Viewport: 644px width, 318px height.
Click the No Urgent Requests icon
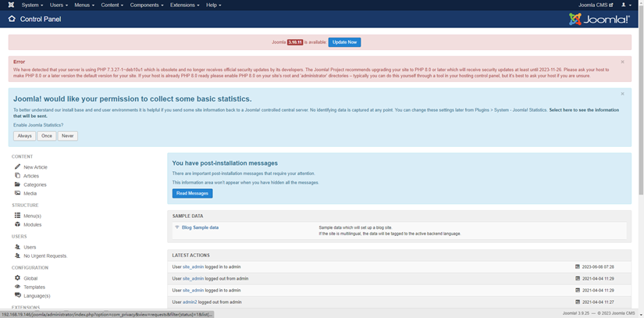pyautogui.click(x=17, y=255)
